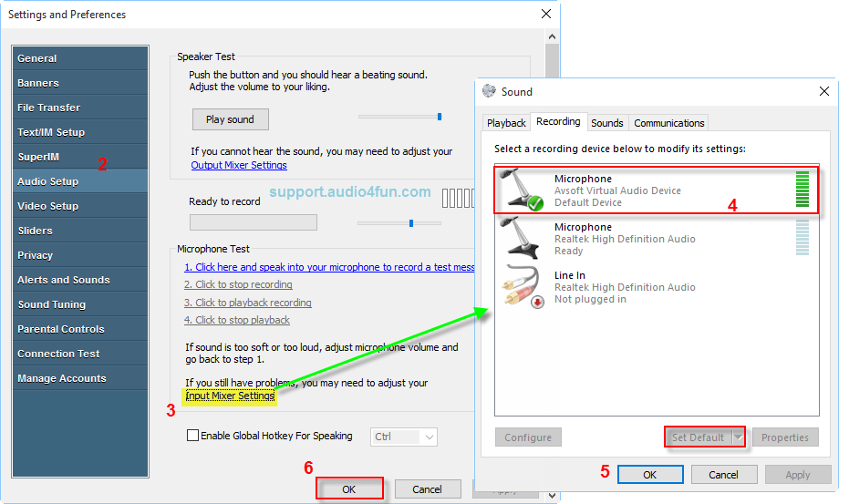Select the Line In device icon
This screenshot has width=849, height=504.
523,287
